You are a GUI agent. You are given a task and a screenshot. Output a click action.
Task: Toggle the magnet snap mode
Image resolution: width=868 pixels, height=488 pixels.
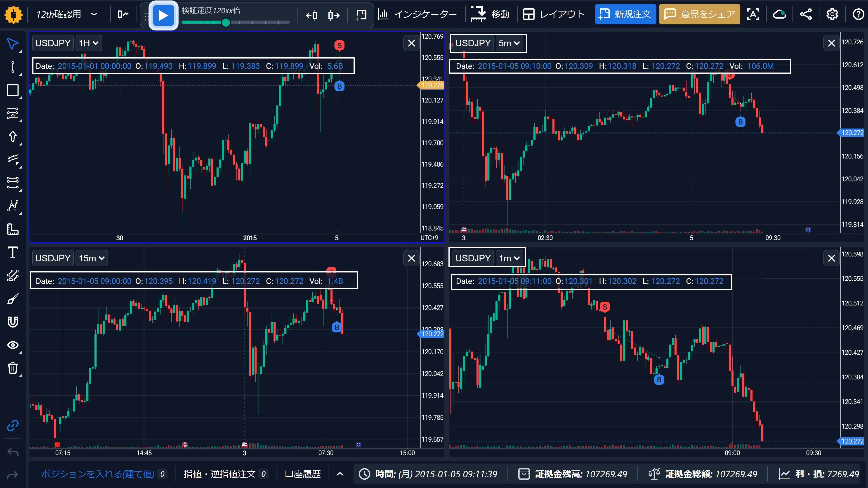(x=13, y=322)
